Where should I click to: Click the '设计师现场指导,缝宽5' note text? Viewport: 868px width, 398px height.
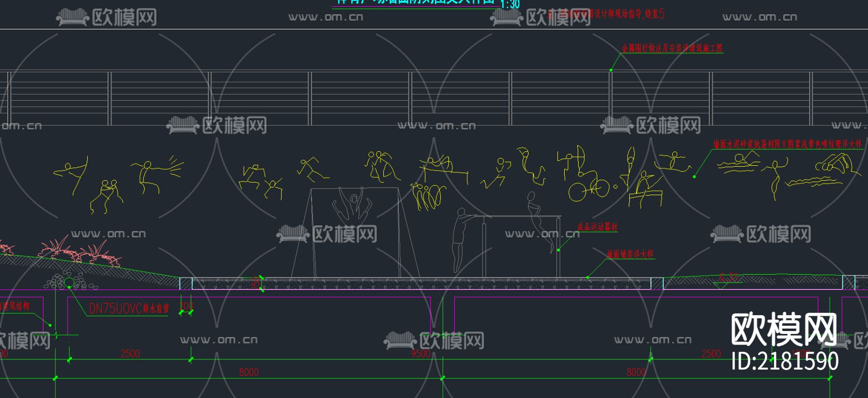pyautogui.click(x=629, y=14)
